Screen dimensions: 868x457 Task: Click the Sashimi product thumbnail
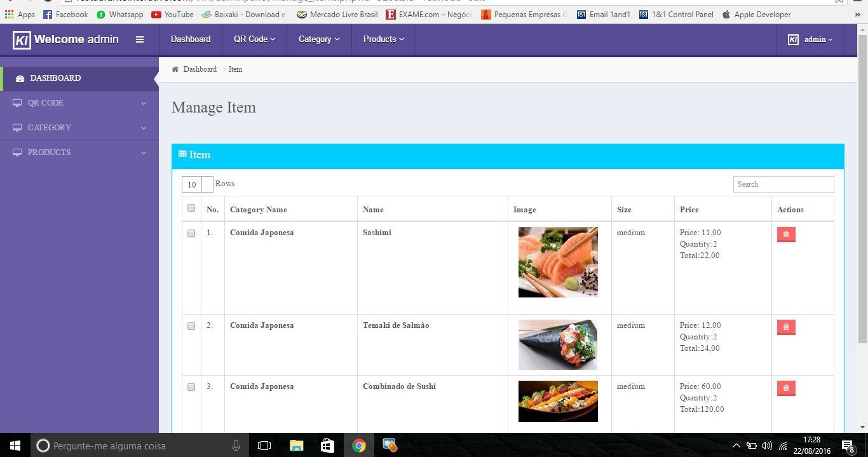[558, 262]
